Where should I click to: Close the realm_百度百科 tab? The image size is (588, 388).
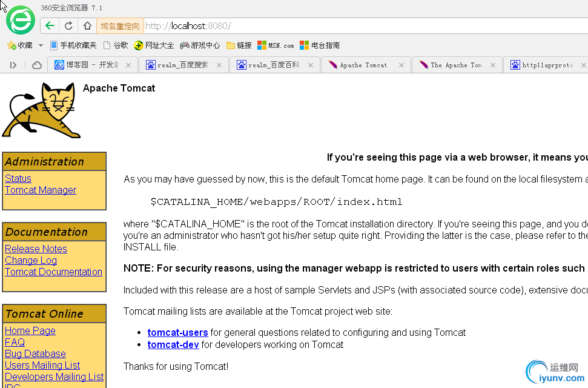point(311,65)
